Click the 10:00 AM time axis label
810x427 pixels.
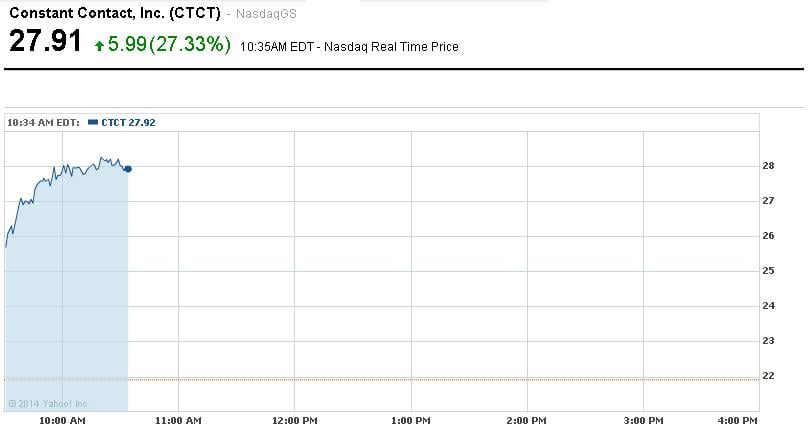(x=62, y=420)
